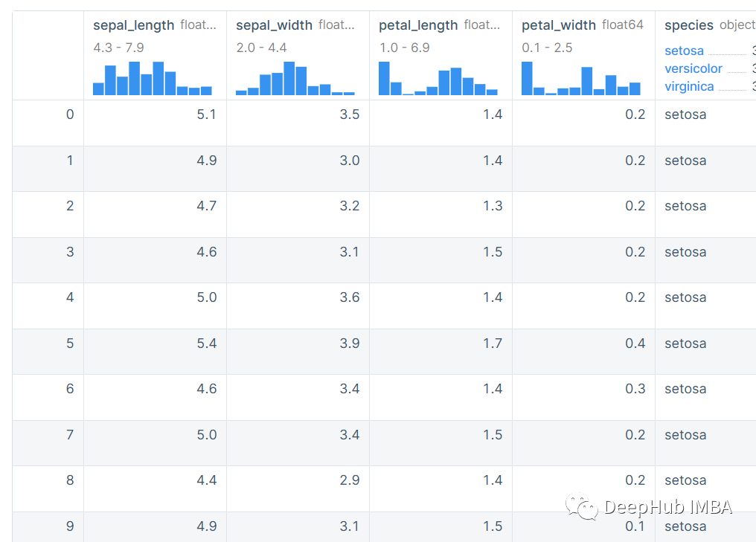
Task: Click the versicolor category link
Action: [693, 68]
